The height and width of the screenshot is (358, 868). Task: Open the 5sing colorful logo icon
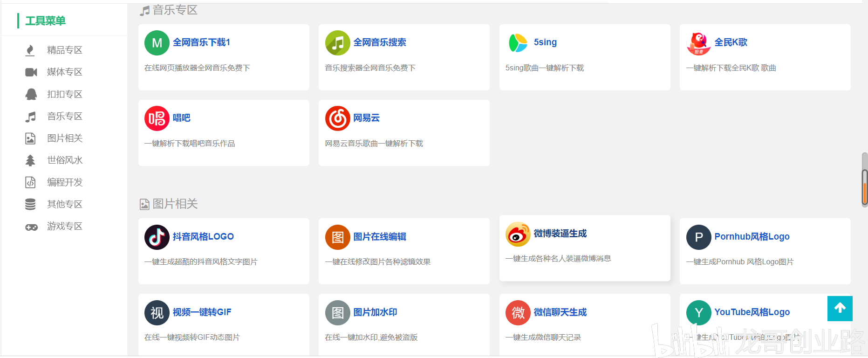pos(518,43)
